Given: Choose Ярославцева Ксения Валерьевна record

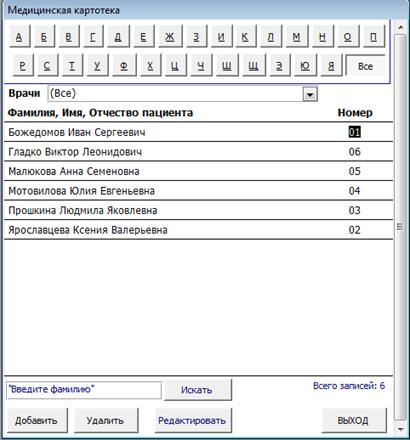Looking at the screenshot, I should [198, 230].
